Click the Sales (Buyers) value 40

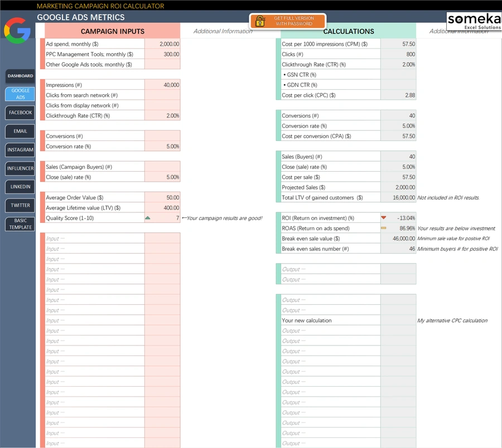[398, 157]
